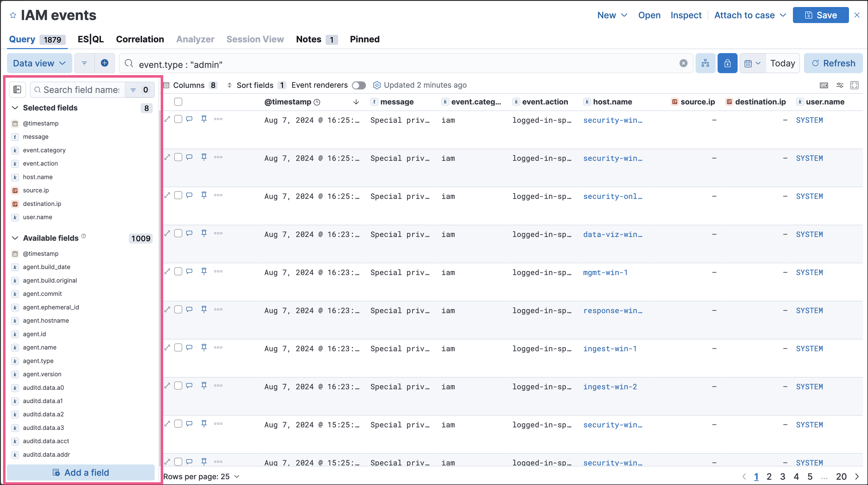The width and height of the screenshot is (868, 485).
Task: Open the date picker dropdown next to Today
Action: (x=752, y=63)
